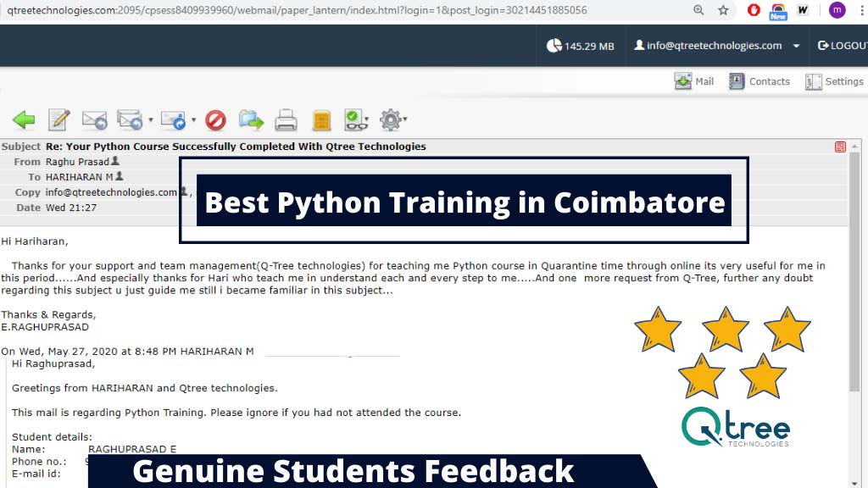Click the green back arrow icon
The height and width of the screenshot is (488, 868).
pos(24,119)
